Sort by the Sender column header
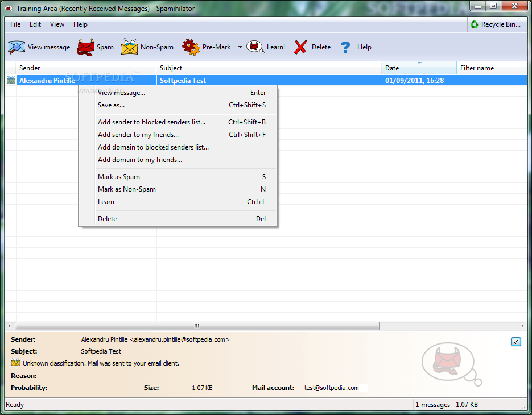532x415 pixels. click(86, 68)
